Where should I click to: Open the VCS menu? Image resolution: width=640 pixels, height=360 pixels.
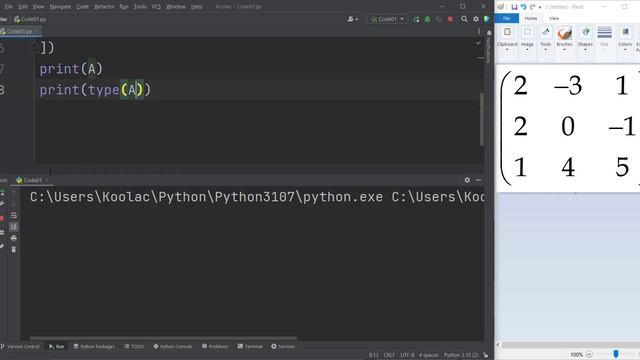(156, 7)
